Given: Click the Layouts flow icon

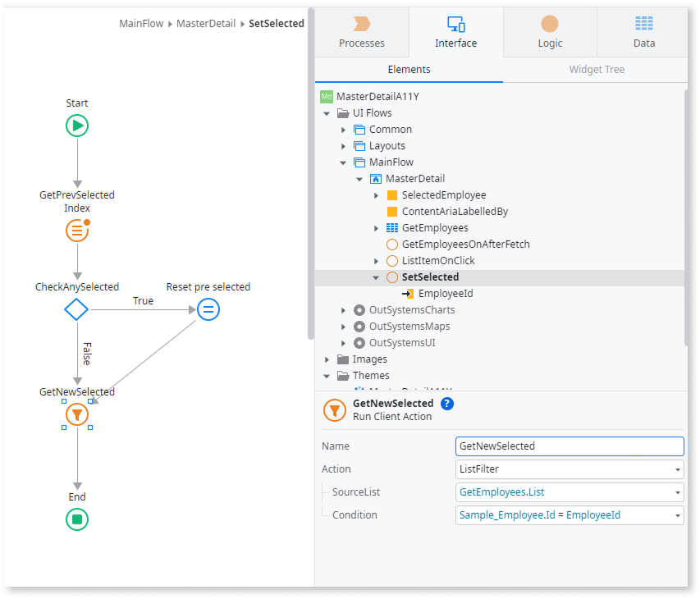Looking at the screenshot, I should tap(359, 146).
